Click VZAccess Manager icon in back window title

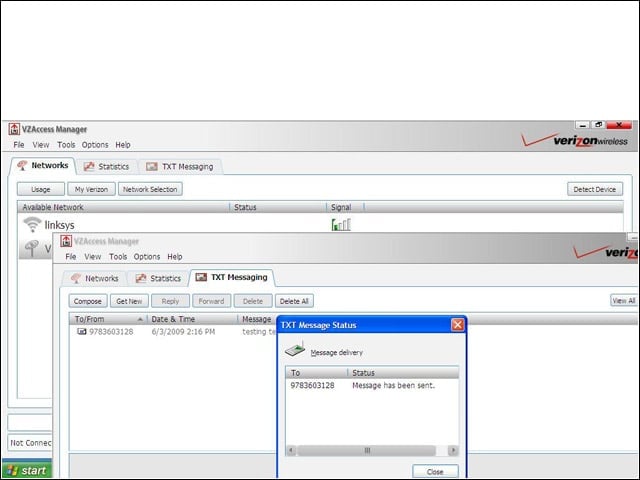point(14,129)
